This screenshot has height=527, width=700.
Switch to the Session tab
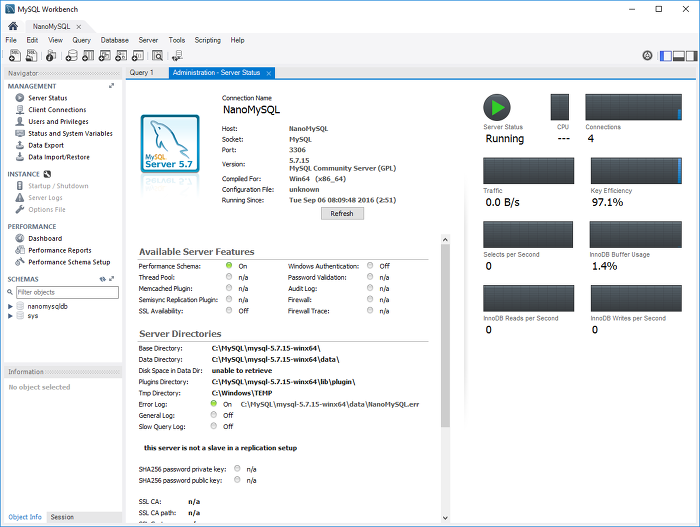62,517
